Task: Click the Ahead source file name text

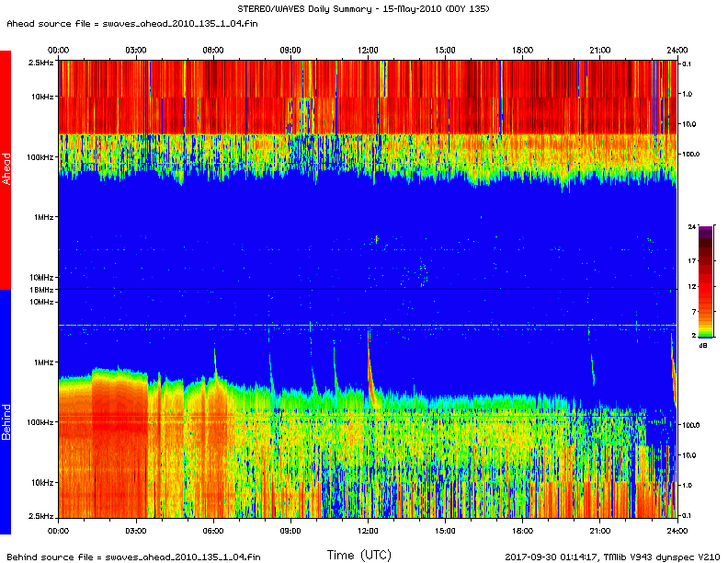Action: click(x=130, y=25)
